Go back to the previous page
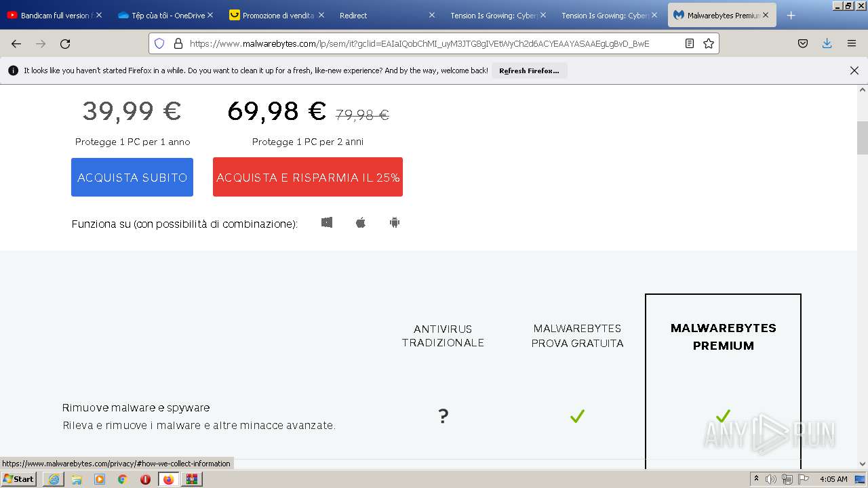Viewport: 868px width, 488px height. [16, 43]
